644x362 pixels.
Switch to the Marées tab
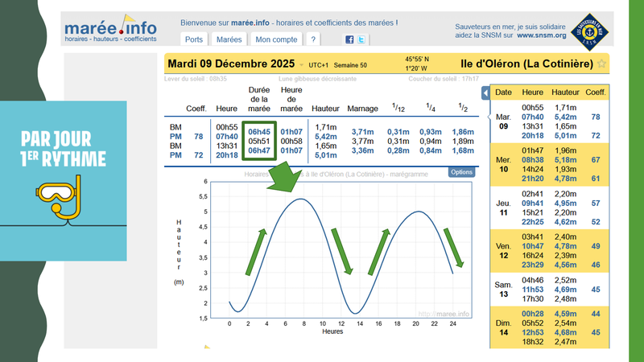tap(229, 39)
